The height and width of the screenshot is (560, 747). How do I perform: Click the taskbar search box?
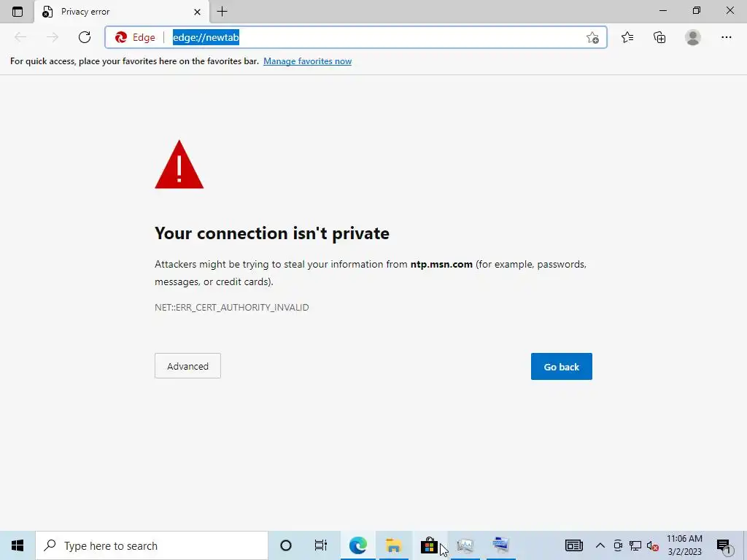152,545
